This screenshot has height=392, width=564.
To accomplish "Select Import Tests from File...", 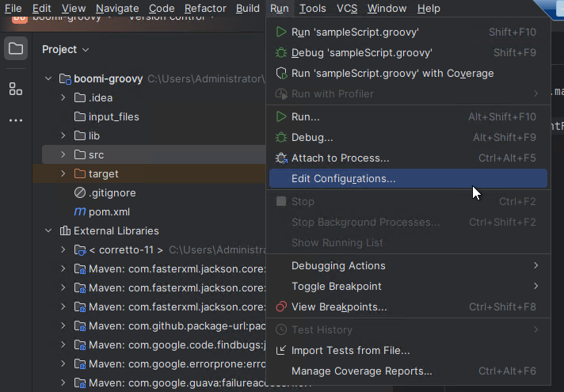I will point(408,350).
